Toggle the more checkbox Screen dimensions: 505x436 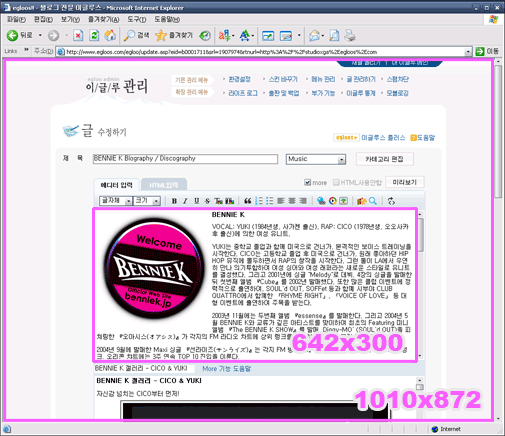click(x=307, y=182)
